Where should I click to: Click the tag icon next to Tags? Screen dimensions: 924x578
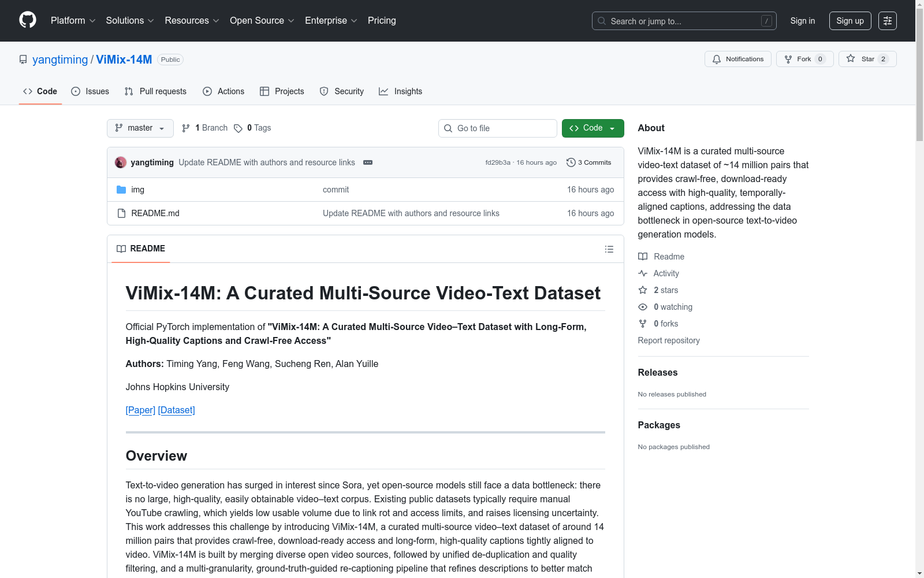coord(238,128)
